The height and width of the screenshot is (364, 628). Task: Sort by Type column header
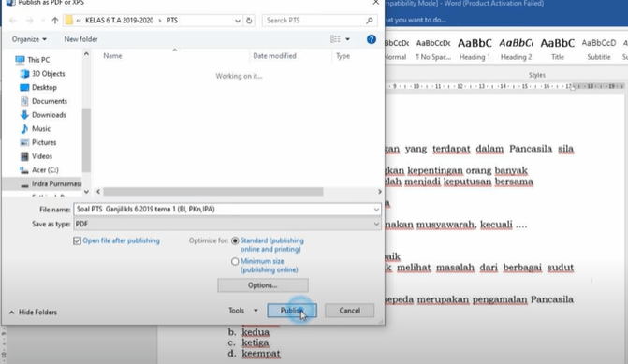343,56
